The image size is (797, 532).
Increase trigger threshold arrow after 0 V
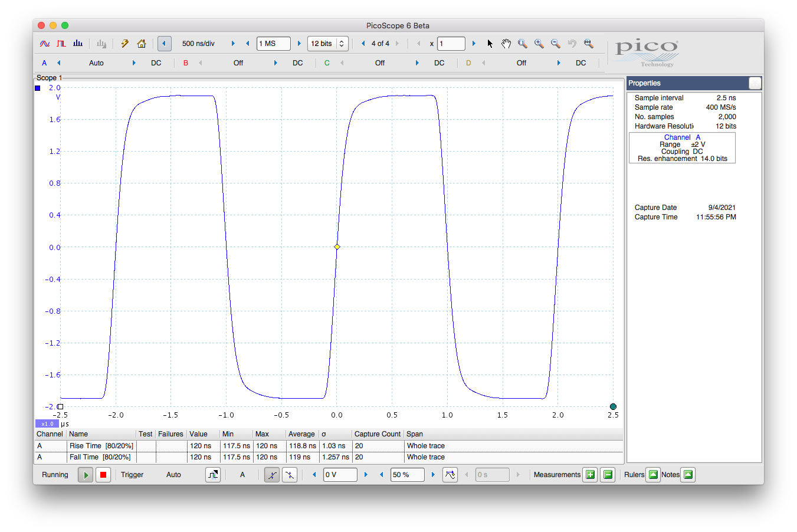[x=366, y=475]
